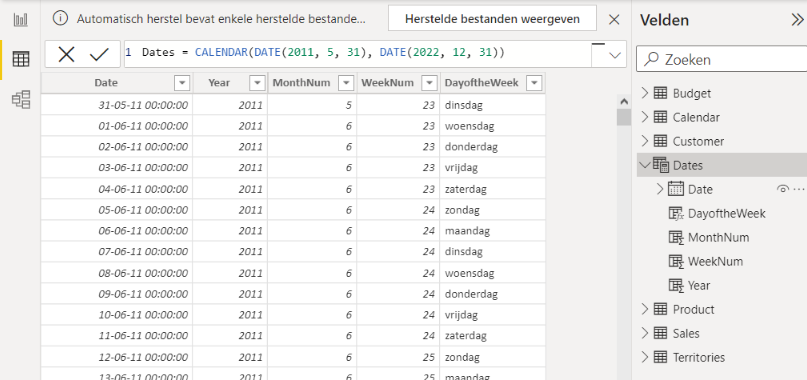Open the Model view icon
This screenshot has width=807, height=380.
[x=22, y=99]
